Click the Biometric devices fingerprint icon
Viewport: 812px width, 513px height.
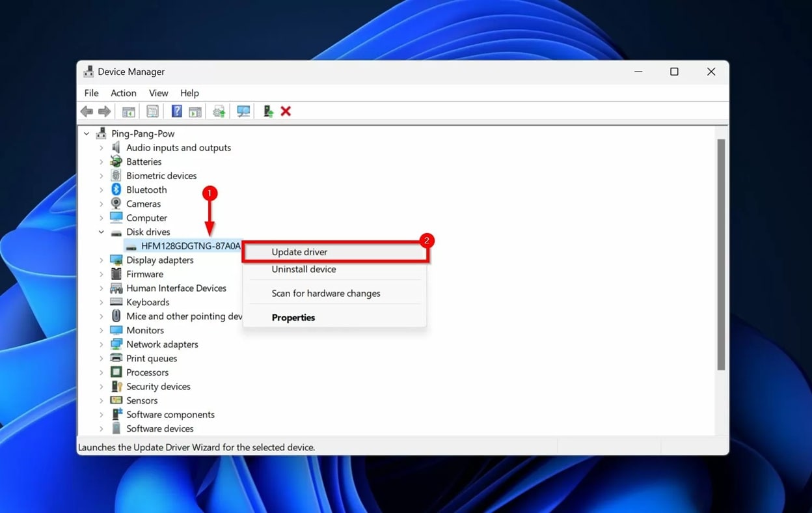pyautogui.click(x=116, y=176)
